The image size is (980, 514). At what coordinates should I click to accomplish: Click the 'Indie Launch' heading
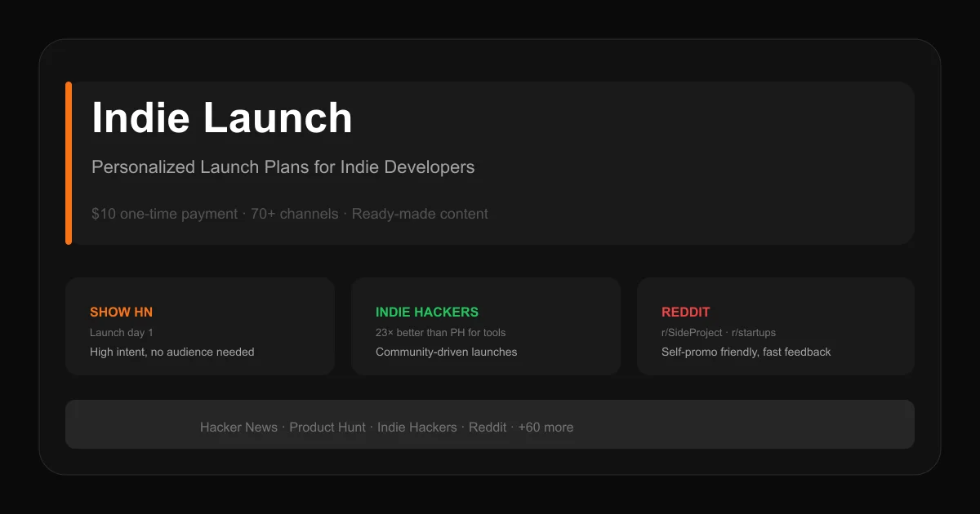point(222,118)
